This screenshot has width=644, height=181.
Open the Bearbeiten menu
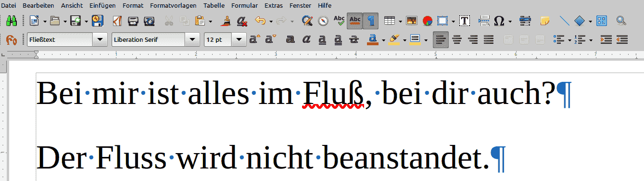click(x=38, y=5)
